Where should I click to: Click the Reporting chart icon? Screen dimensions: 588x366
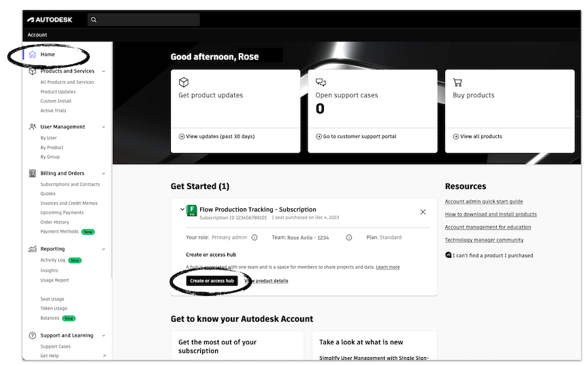(33, 248)
